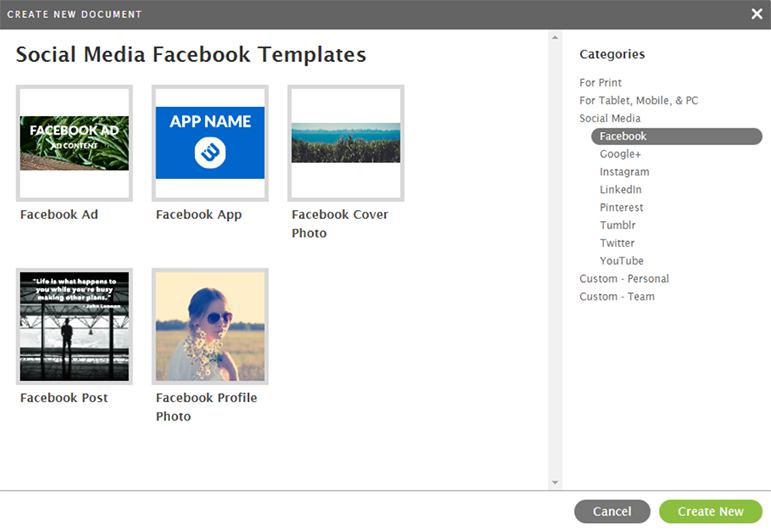Open the Custom - Personal category
The width and height of the screenshot is (771, 530).
coord(624,279)
